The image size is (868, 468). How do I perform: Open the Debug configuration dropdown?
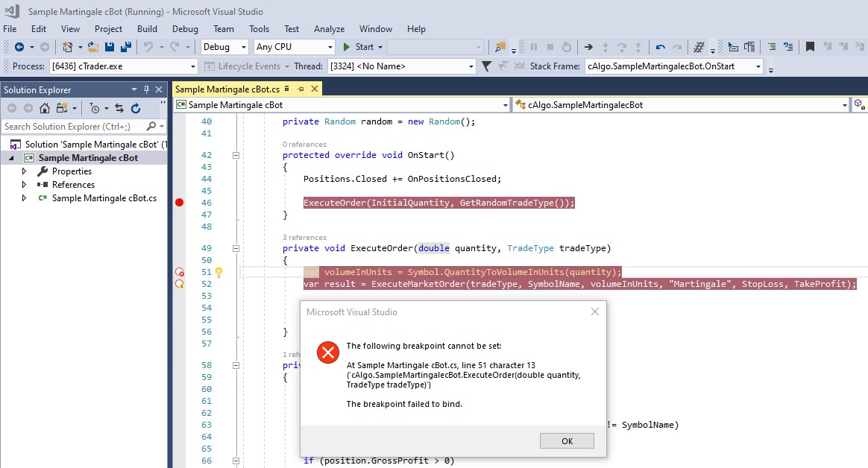(x=224, y=47)
